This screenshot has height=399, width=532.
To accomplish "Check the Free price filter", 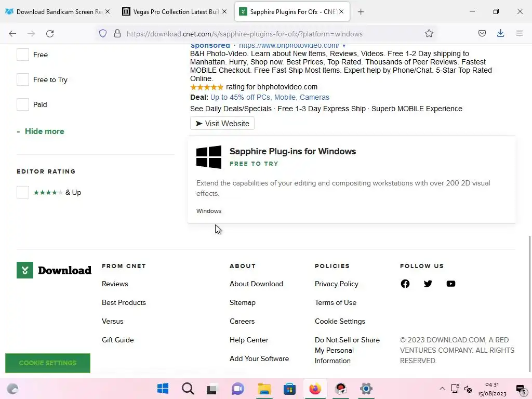I will click(x=23, y=55).
